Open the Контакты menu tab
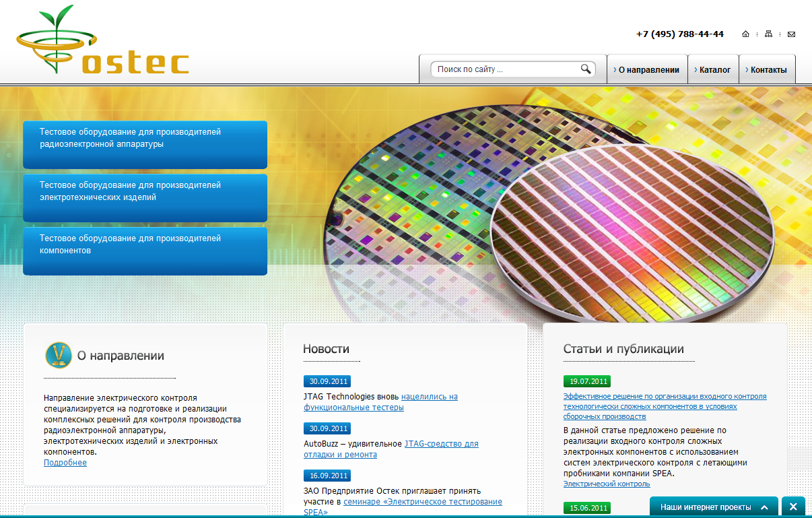 (767, 69)
